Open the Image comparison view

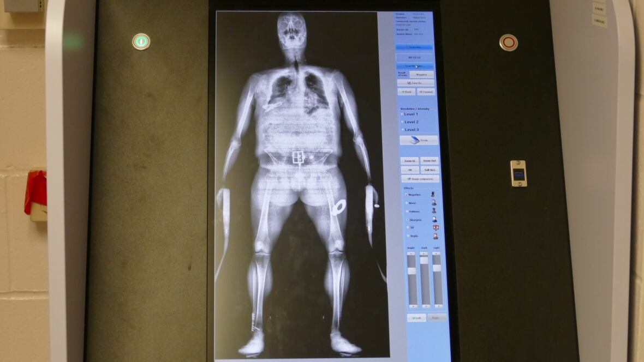click(420, 179)
